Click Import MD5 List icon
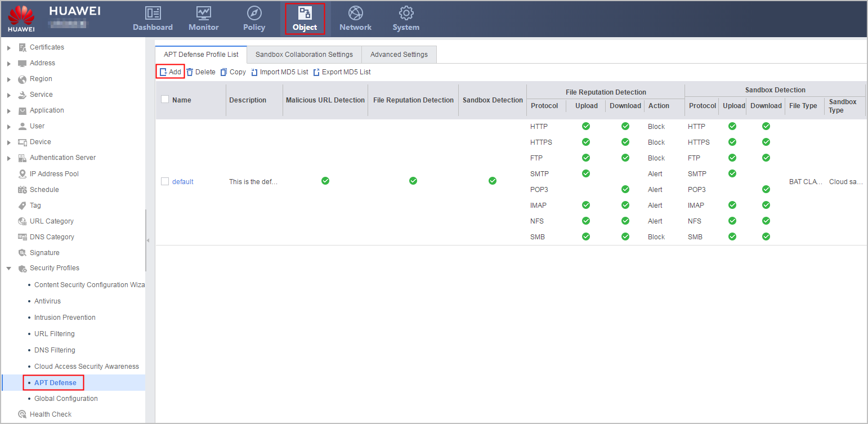This screenshot has height=424, width=868. pyautogui.click(x=254, y=72)
